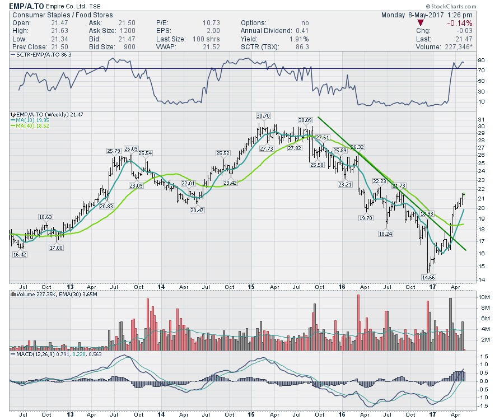This screenshot has height=420, width=504.
Task: Click the volume bars icon beside Volume legend
Action: (x=13, y=294)
